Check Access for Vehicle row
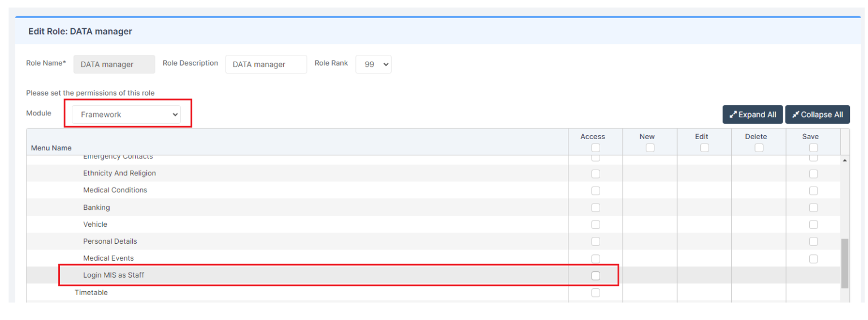 tap(596, 224)
